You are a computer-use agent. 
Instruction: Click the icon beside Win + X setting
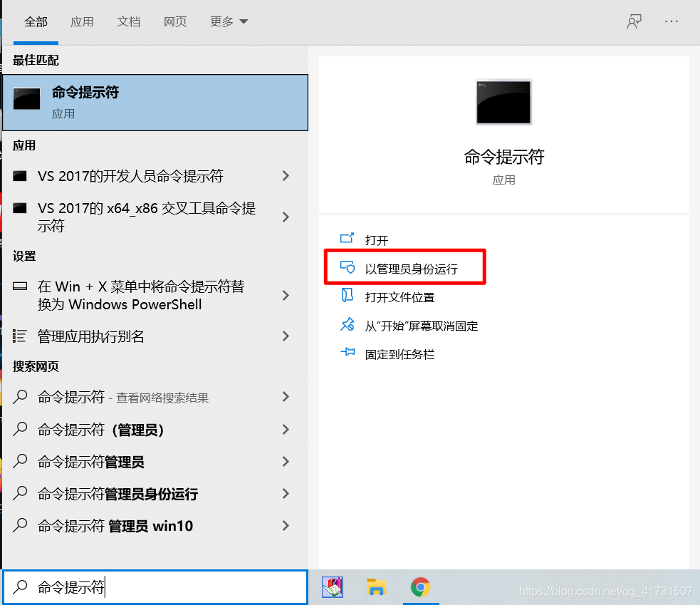pos(20,286)
